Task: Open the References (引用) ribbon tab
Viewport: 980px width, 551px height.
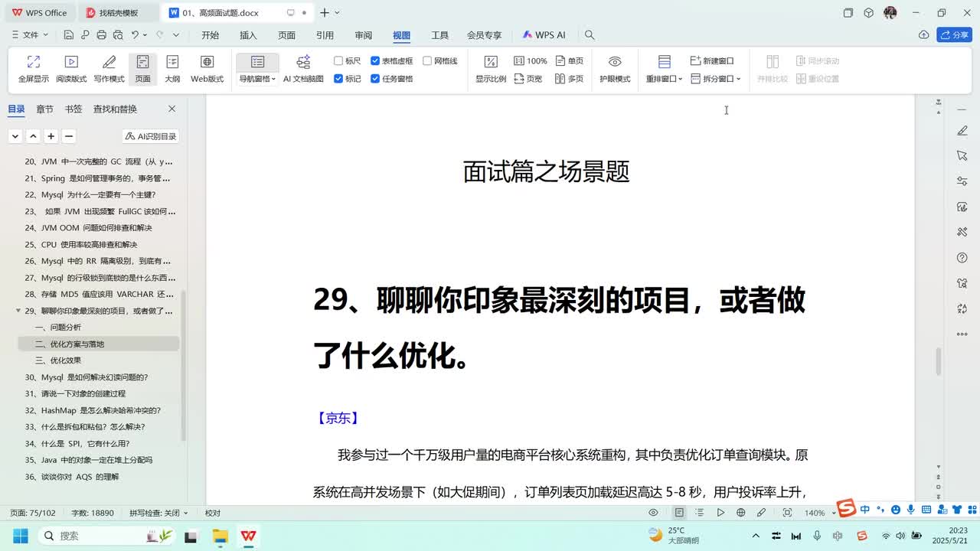Action: [325, 35]
